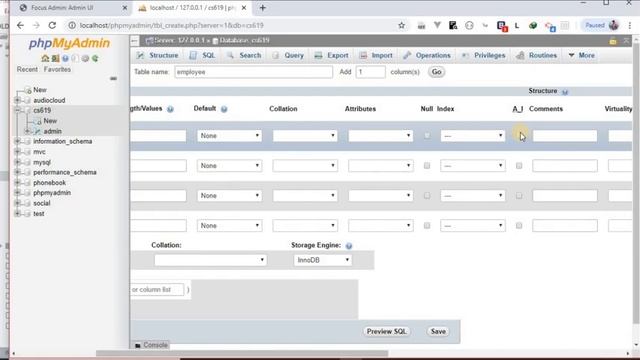Click the horizontal scrollbar at page bottom
The image size is (640, 360).
pos(242,353)
